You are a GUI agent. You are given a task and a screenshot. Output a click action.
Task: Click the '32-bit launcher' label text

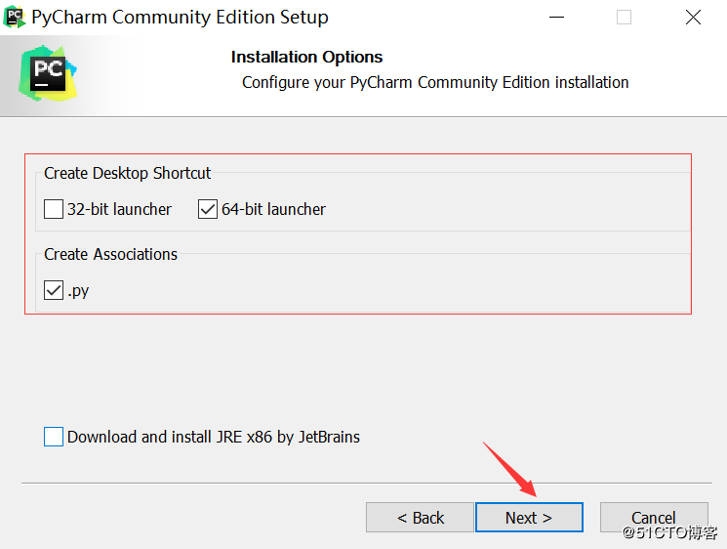tap(120, 209)
